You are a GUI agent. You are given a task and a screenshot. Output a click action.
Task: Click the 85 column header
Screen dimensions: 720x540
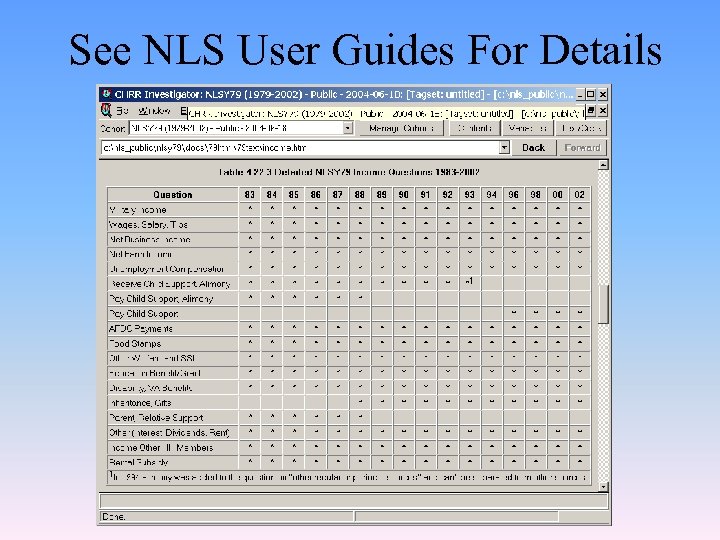[x=294, y=195]
